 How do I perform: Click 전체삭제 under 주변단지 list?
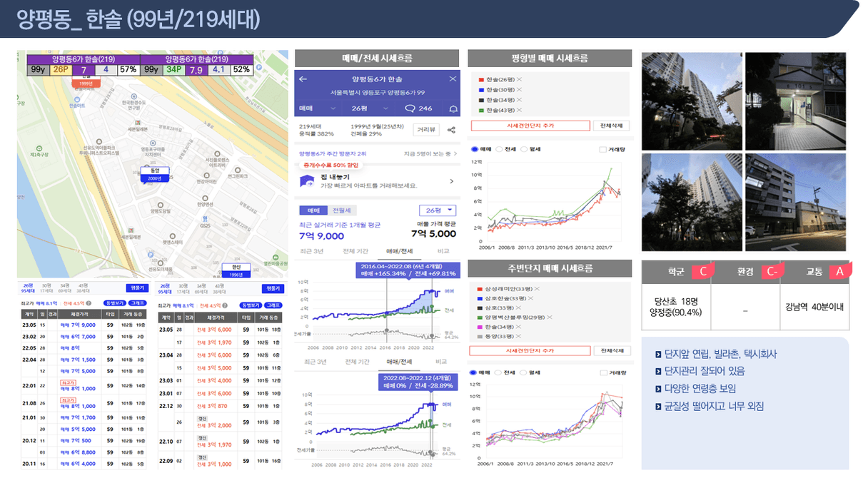(612, 350)
